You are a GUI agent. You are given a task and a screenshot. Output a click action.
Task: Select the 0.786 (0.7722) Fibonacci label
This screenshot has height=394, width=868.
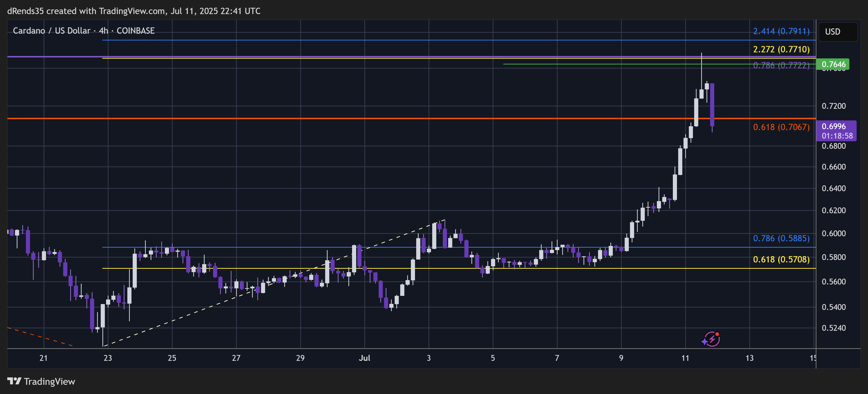(x=781, y=65)
